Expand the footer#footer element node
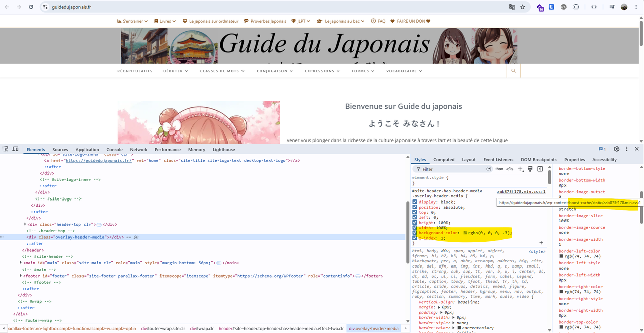Image resolution: width=644 pixels, height=333 pixels. pyautogui.click(x=21, y=276)
